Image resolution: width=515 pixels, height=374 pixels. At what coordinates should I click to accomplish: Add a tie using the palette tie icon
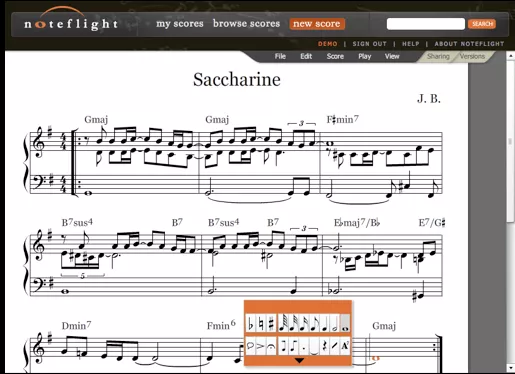coord(314,346)
